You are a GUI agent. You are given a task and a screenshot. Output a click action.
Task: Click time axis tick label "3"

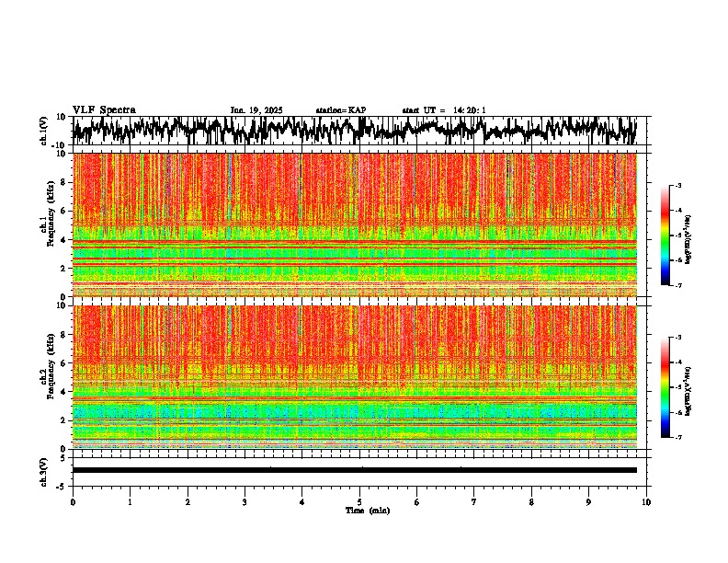(245, 502)
